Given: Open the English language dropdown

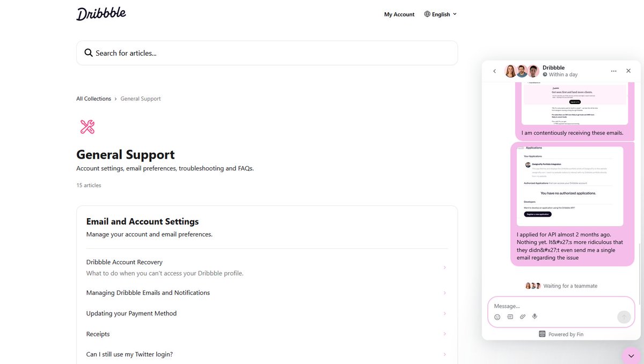Looking at the screenshot, I should 441,14.
